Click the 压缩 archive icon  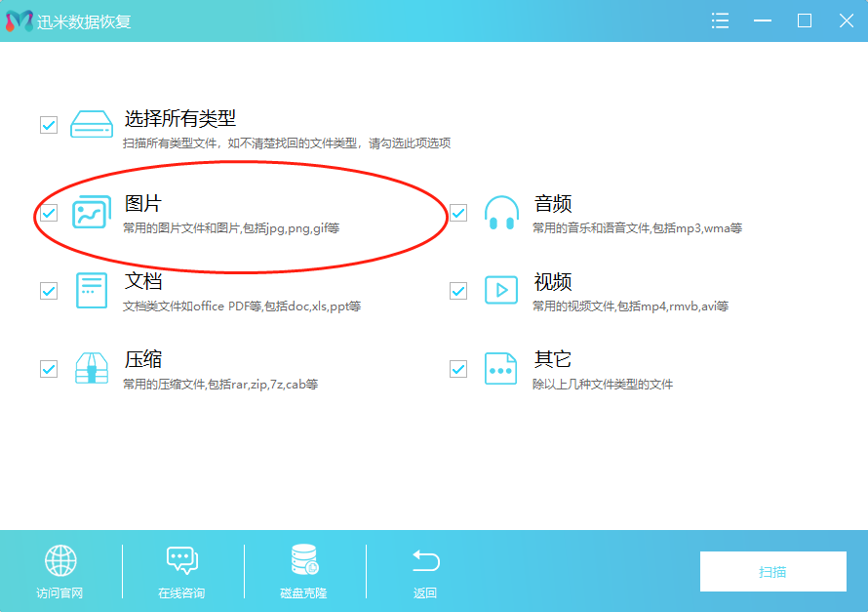(92, 369)
